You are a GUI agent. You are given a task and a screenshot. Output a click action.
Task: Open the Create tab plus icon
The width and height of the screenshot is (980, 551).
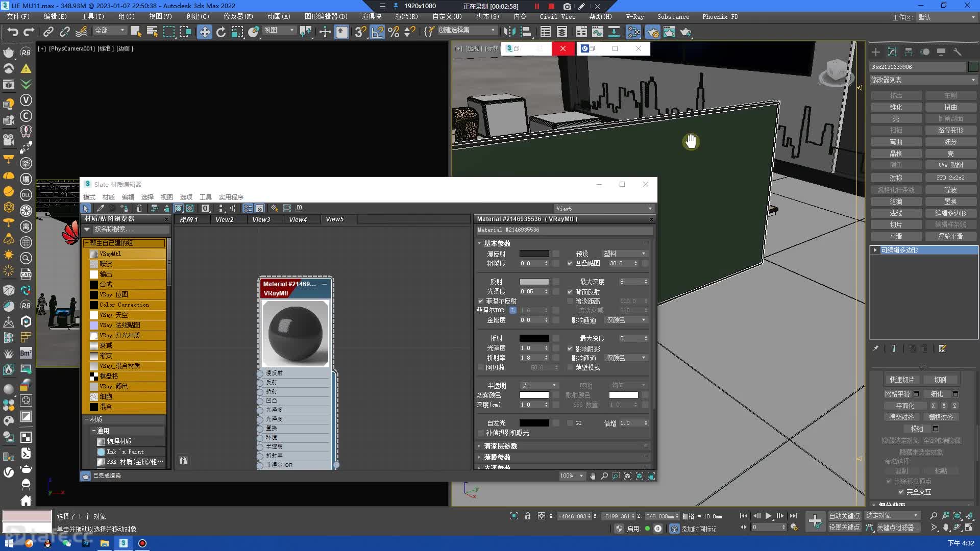pyautogui.click(x=876, y=52)
